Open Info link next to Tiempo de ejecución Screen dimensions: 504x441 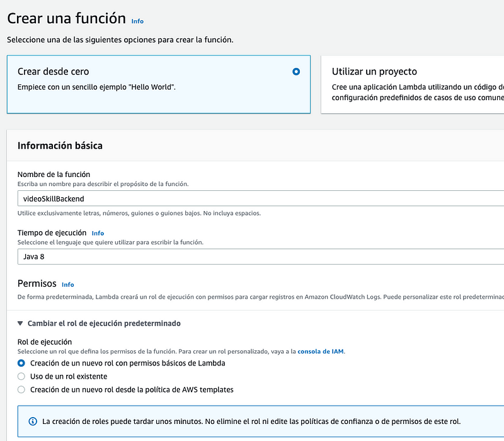(98, 233)
